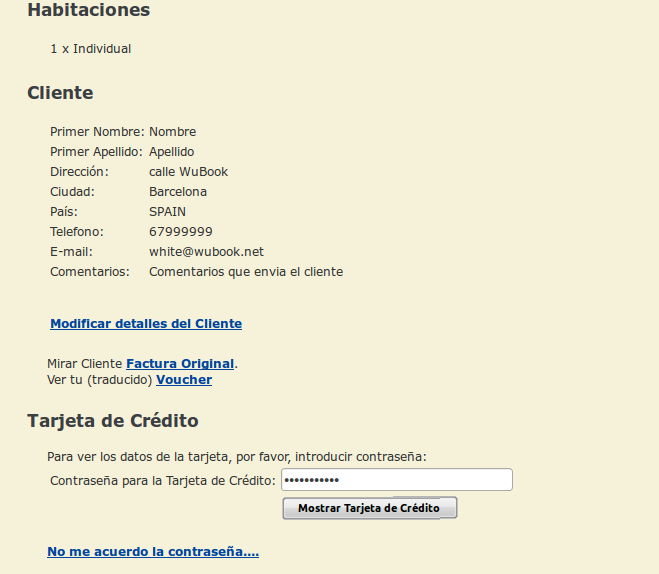This screenshot has width=659, height=574.
Task: Select the address calle WuBook
Action: 188,171
